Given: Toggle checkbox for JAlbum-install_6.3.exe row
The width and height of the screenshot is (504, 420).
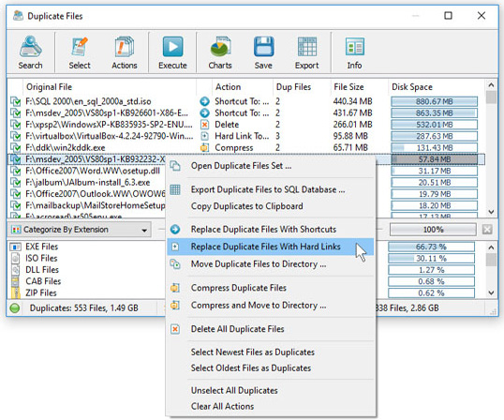Looking at the screenshot, I should pyautogui.click(x=15, y=183).
